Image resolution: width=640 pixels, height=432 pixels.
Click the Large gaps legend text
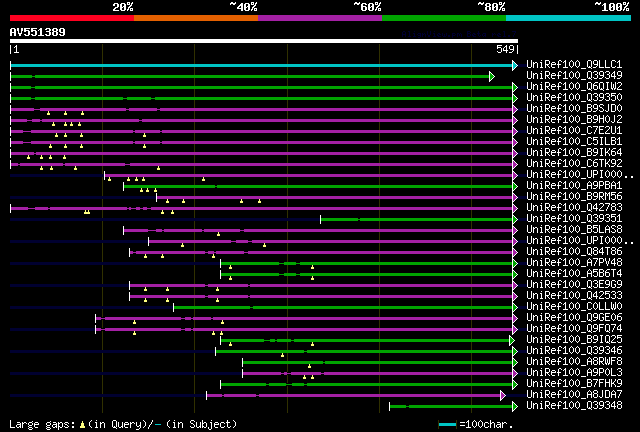coord(42,425)
